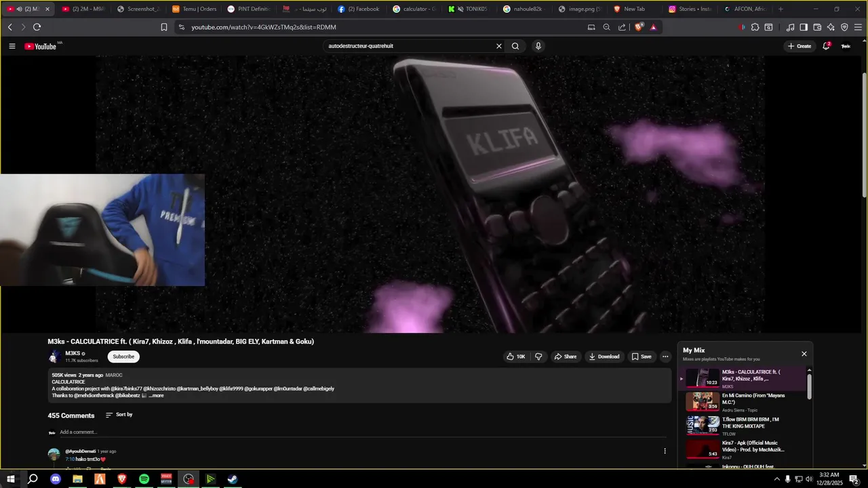Open the YouTube account avatar menu
Image resolution: width=868 pixels, height=488 pixels.
point(846,46)
